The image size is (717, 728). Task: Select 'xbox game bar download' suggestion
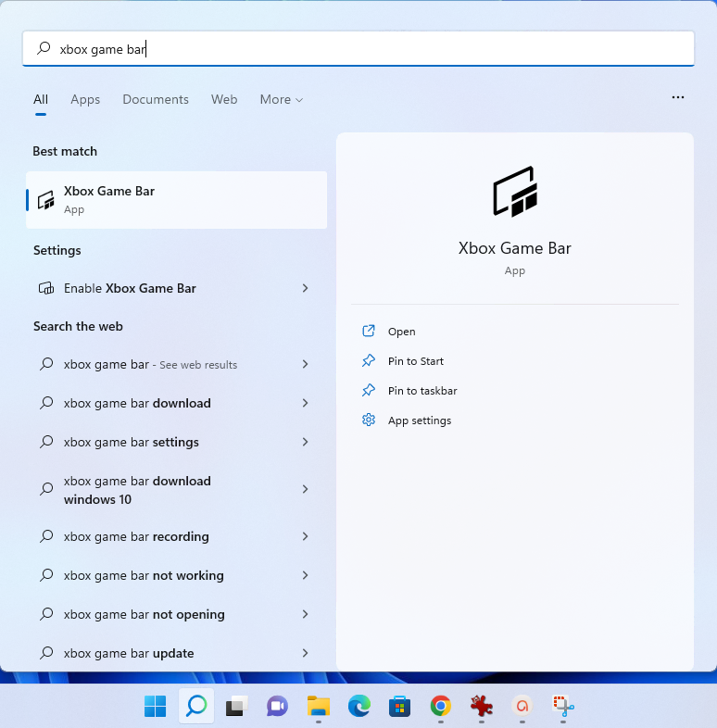[x=176, y=403]
